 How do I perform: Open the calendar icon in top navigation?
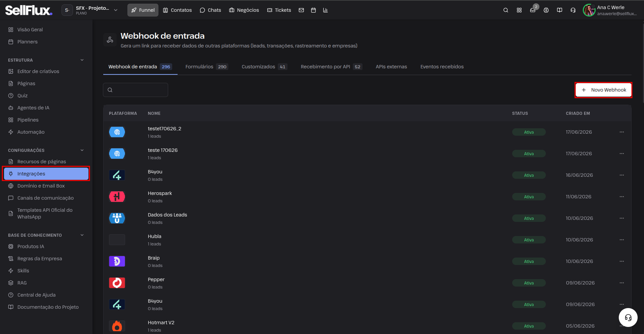313,10
